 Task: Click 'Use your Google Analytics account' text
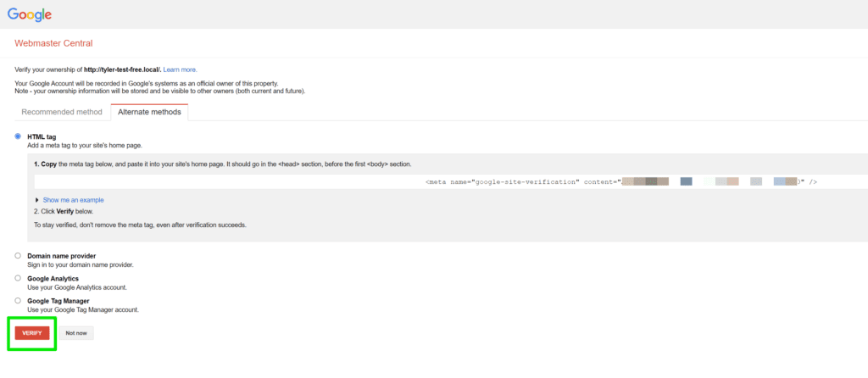point(77,287)
